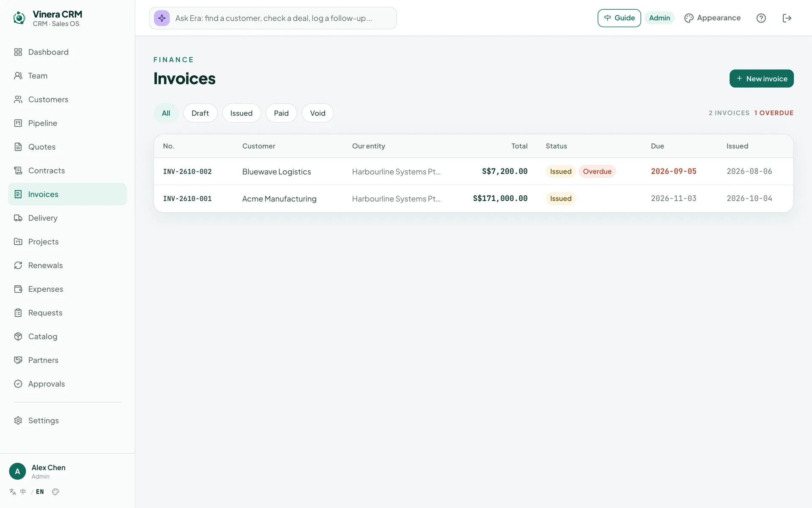The height and width of the screenshot is (508, 812).
Task: Open Settings in the sidebar
Action: (x=67, y=420)
